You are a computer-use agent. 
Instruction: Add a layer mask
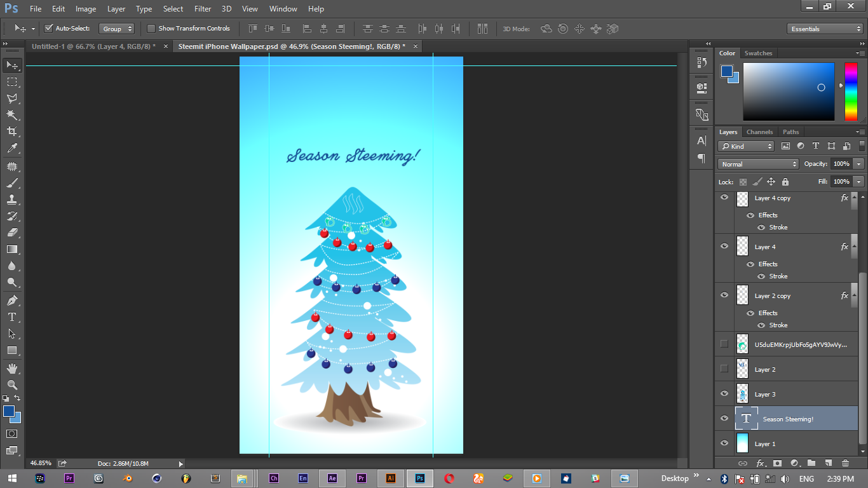pyautogui.click(x=776, y=463)
